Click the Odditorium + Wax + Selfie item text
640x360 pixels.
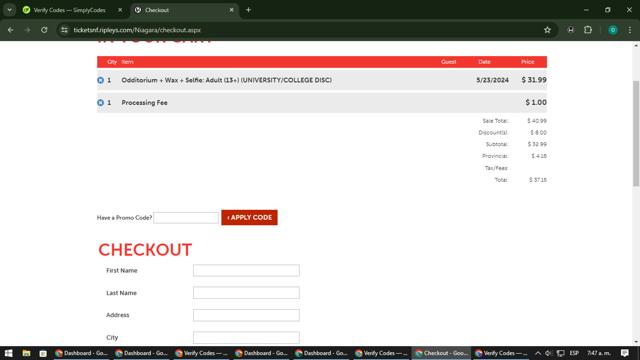227,80
